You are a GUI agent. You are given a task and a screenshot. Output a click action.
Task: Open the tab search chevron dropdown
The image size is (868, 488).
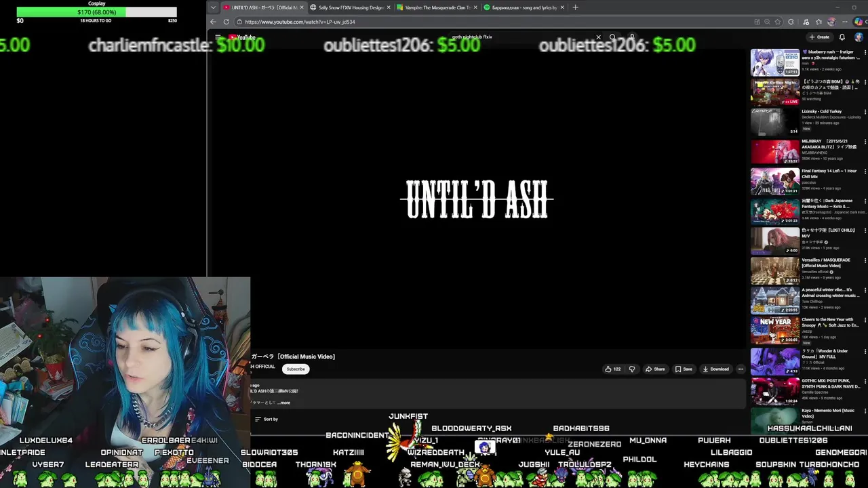point(213,7)
